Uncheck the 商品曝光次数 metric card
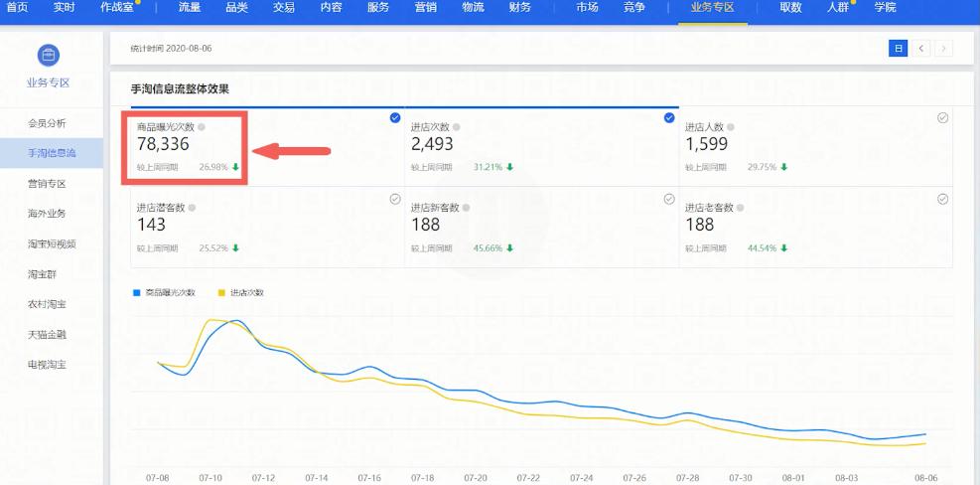This screenshot has width=980, height=485. tap(395, 117)
